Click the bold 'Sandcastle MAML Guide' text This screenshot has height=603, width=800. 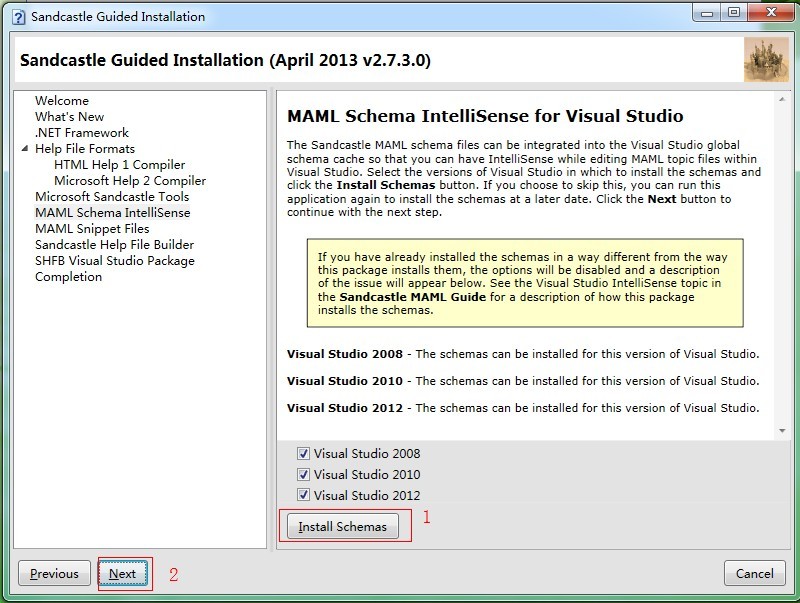412,297
